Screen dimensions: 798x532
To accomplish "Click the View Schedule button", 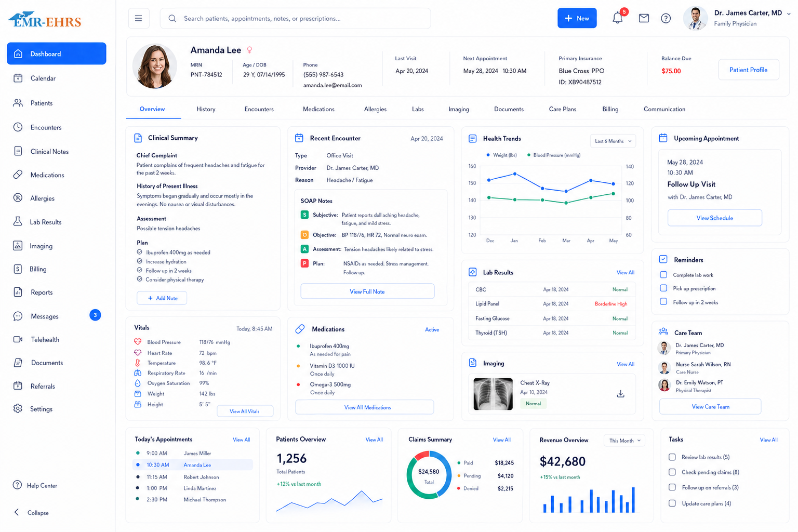I will [x=714, y=218].
